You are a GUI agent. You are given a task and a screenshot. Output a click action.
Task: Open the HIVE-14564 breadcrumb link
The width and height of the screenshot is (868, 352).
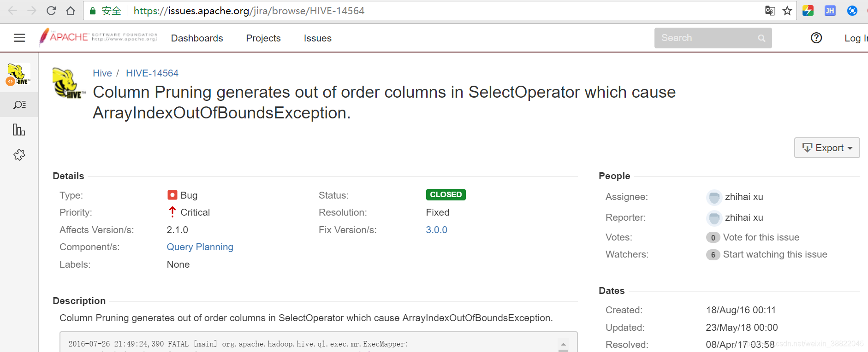152,73
